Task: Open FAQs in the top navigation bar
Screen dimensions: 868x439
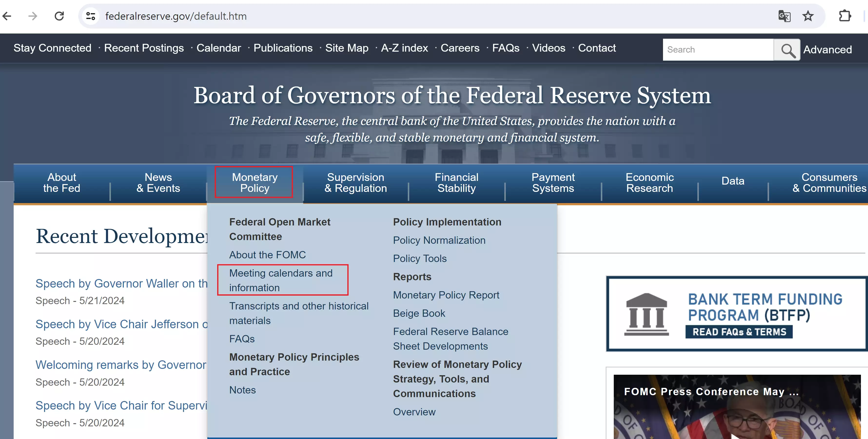Action: coord(506,48)
